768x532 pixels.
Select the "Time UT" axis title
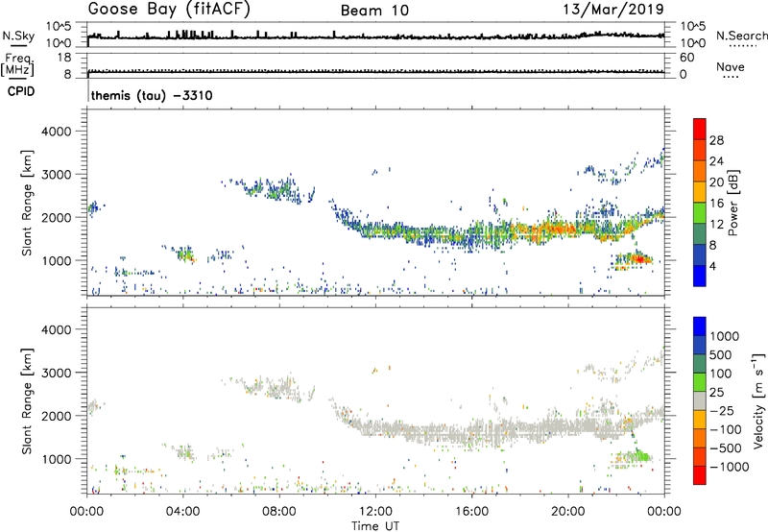point(375,526)
